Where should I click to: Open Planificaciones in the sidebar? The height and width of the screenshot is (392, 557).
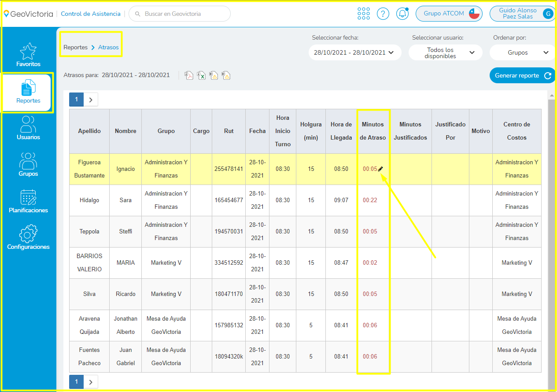(28, 201)
